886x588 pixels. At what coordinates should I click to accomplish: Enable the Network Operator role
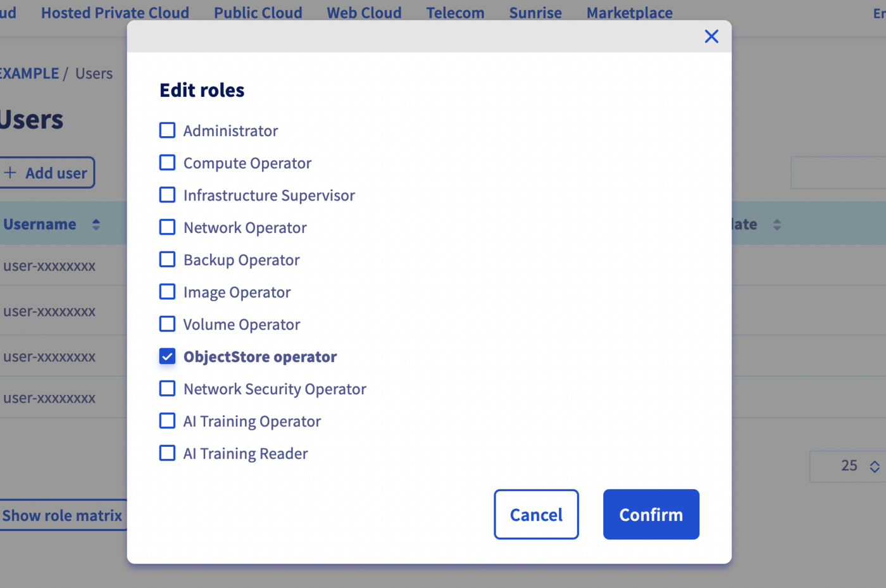pyautogui.click(x=167, y=227)
